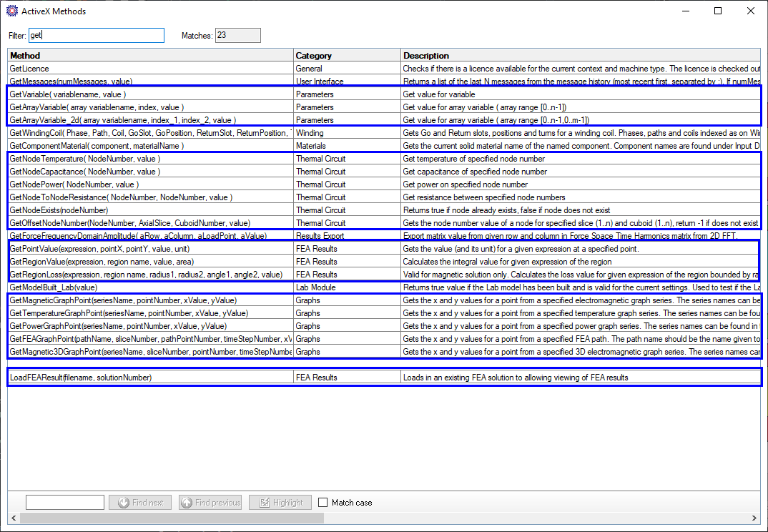Select the GetWindingCoil method row
Viewport: 768px width, 532px height.
(x=384, y=133)
